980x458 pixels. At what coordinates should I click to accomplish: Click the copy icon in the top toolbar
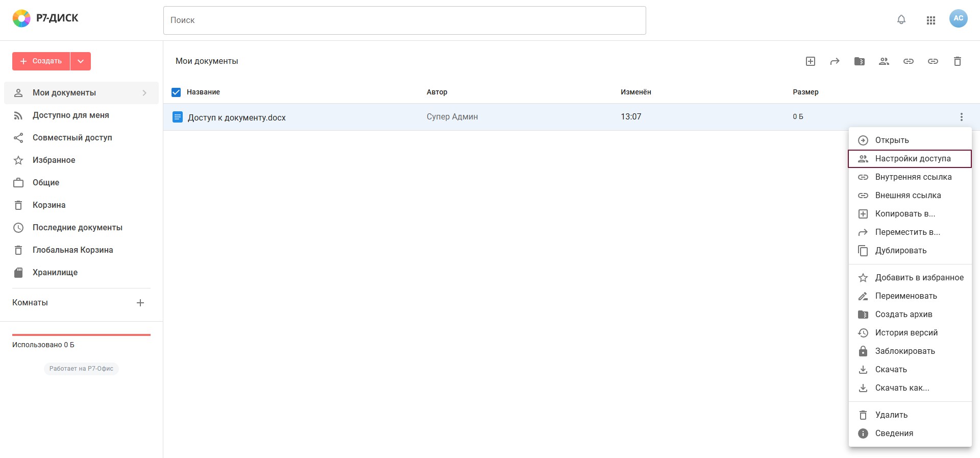811,61
